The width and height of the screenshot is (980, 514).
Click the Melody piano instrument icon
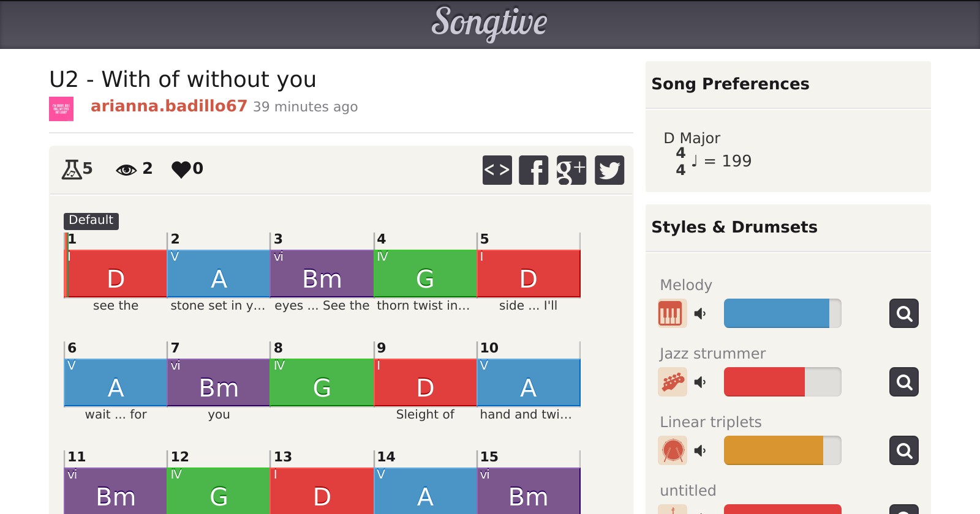tap(672, 314)
